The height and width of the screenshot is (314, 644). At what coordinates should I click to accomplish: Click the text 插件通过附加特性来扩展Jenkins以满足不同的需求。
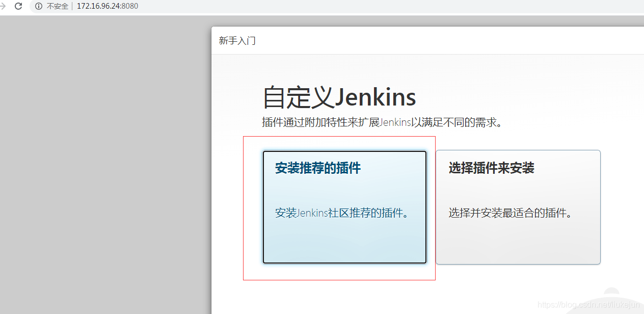pos(382,123)
